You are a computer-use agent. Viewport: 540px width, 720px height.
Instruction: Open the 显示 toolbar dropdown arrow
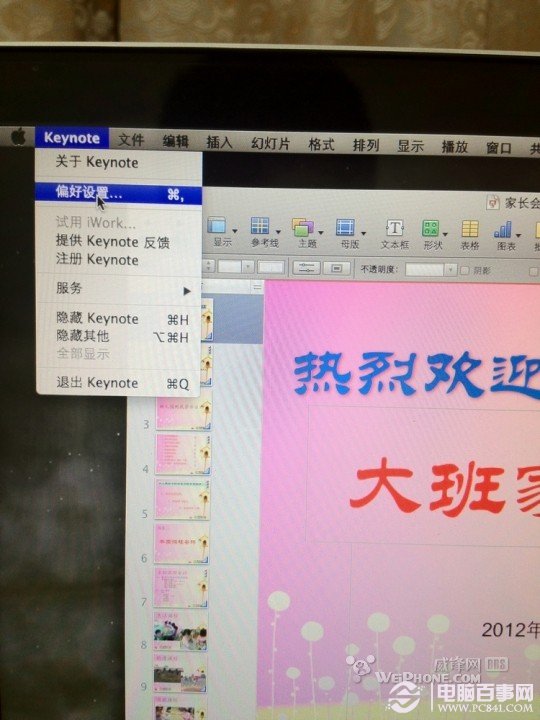pos(235,231)
